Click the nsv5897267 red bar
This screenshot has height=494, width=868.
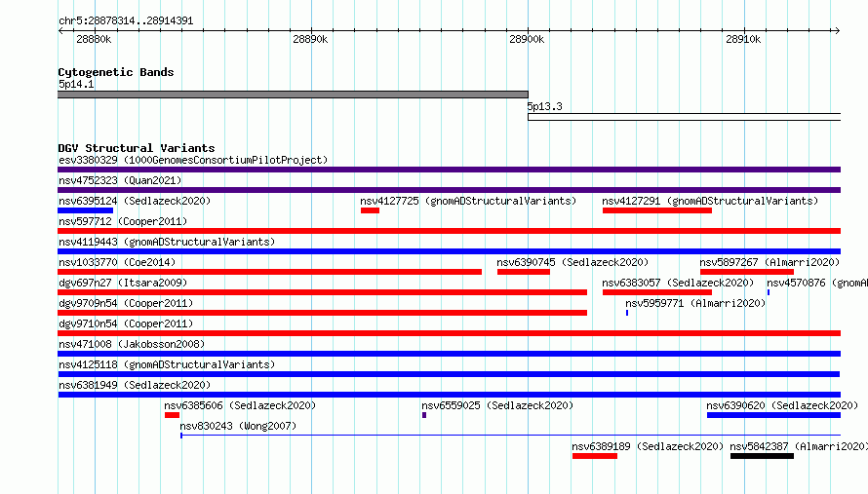[747, 272]
